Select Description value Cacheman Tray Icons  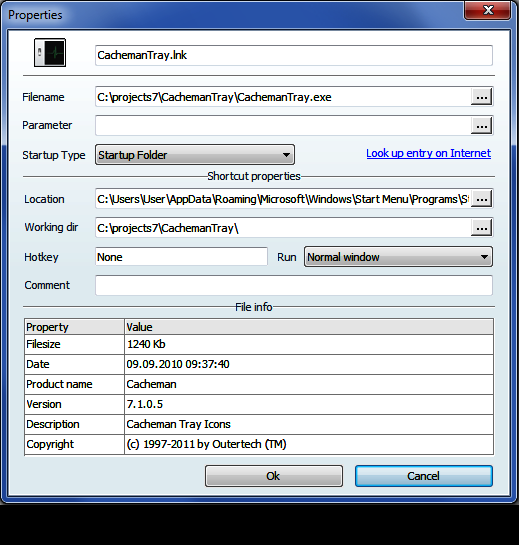(x=309, y=424)
